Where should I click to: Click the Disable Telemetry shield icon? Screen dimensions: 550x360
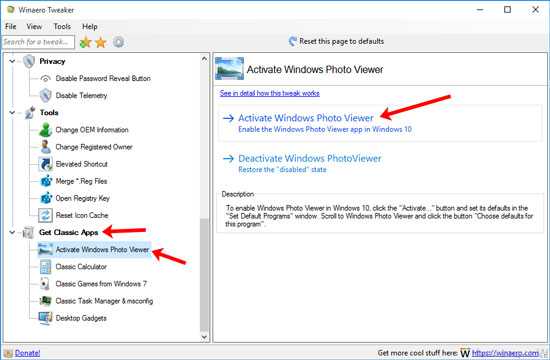46,95
